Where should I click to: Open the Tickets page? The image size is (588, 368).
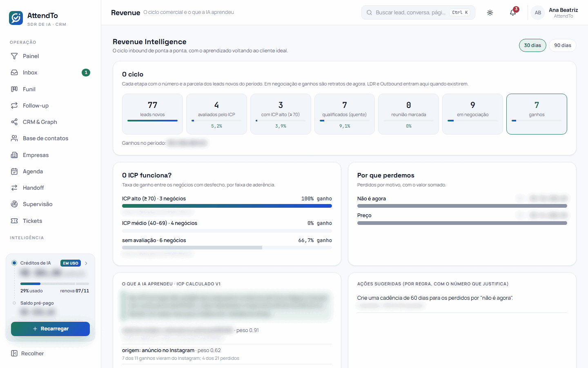(x=51, y=221)
